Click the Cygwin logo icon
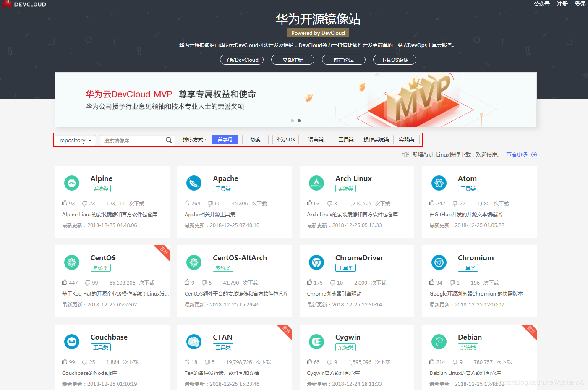Screen dimensions: 588x390 pos(316,342)
